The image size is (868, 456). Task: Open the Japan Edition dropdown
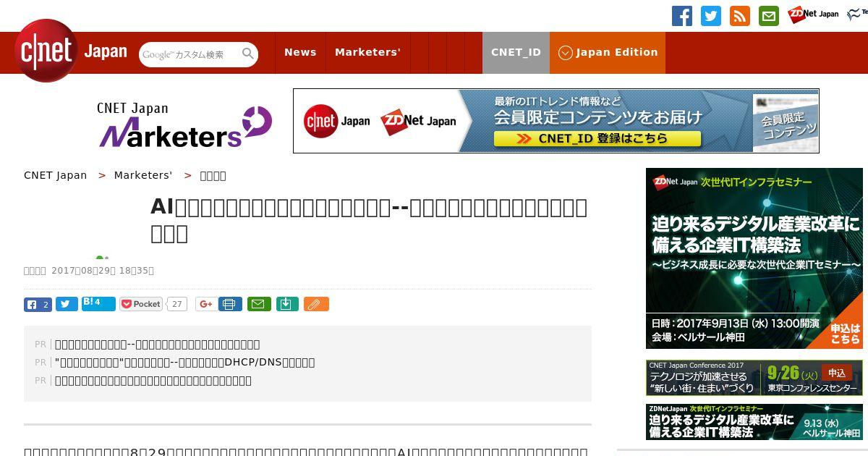(608, 52)
